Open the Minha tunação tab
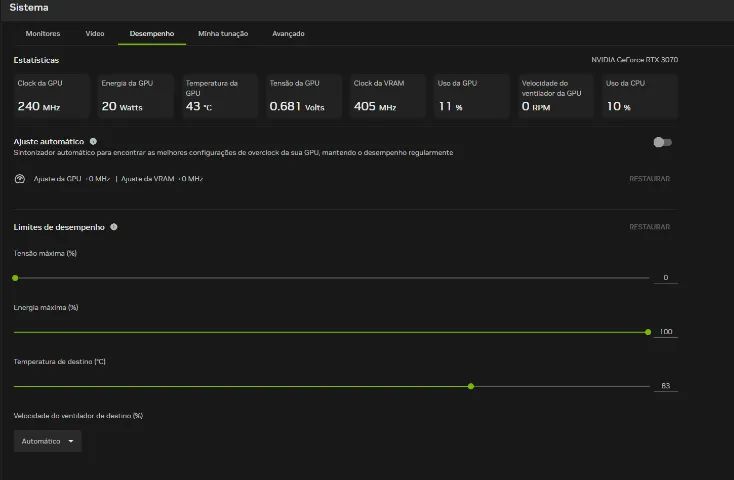Image resolution: width=734 pixels, height=480 pixels. coord(223,34)
